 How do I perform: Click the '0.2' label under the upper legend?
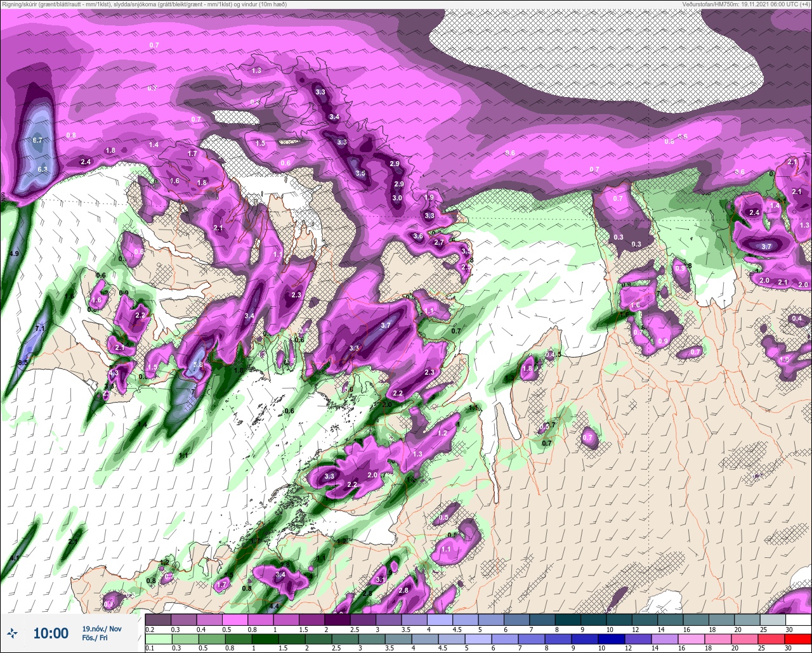[x=150, y=629]
